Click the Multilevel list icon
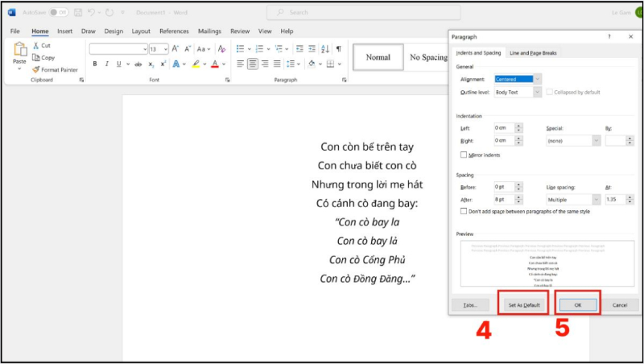Screen dimensions: 644x364 click(279, 49)
